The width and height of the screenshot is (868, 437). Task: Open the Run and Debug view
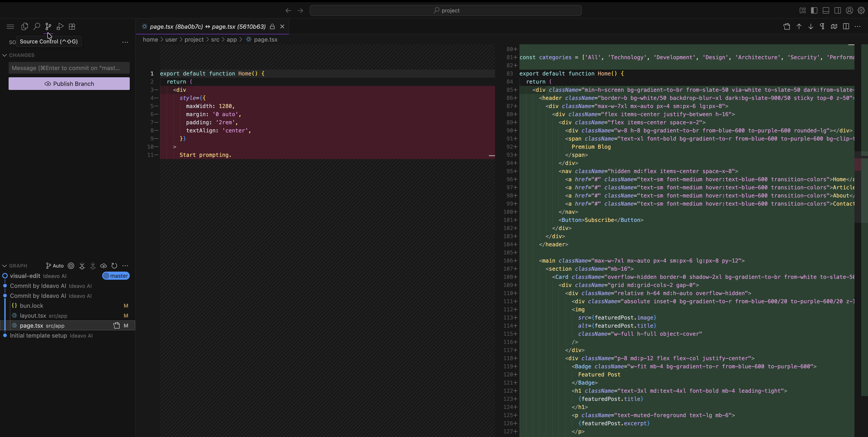click(x=60, y=26)
